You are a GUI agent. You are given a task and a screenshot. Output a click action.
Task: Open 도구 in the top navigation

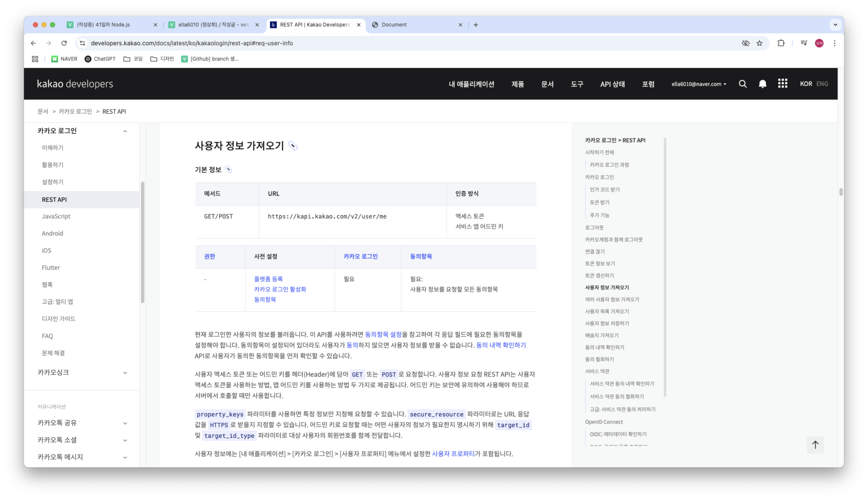pos(577,84)
